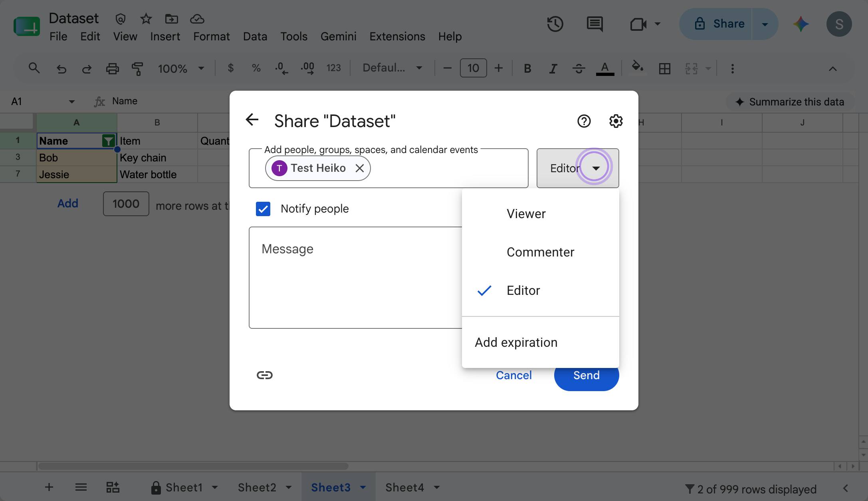Open the name box dropdown arrow
868x501 pixels.
click(71, 101)
